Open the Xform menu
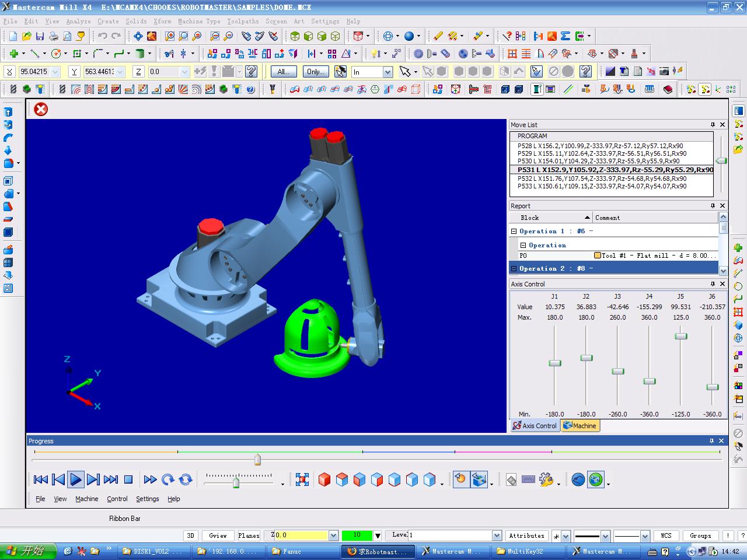This screenshot has width=747, height=560. [162, 21]
